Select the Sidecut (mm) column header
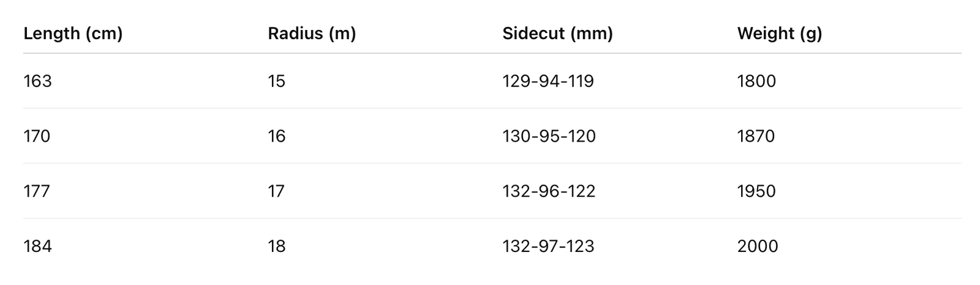 [557, 34]
